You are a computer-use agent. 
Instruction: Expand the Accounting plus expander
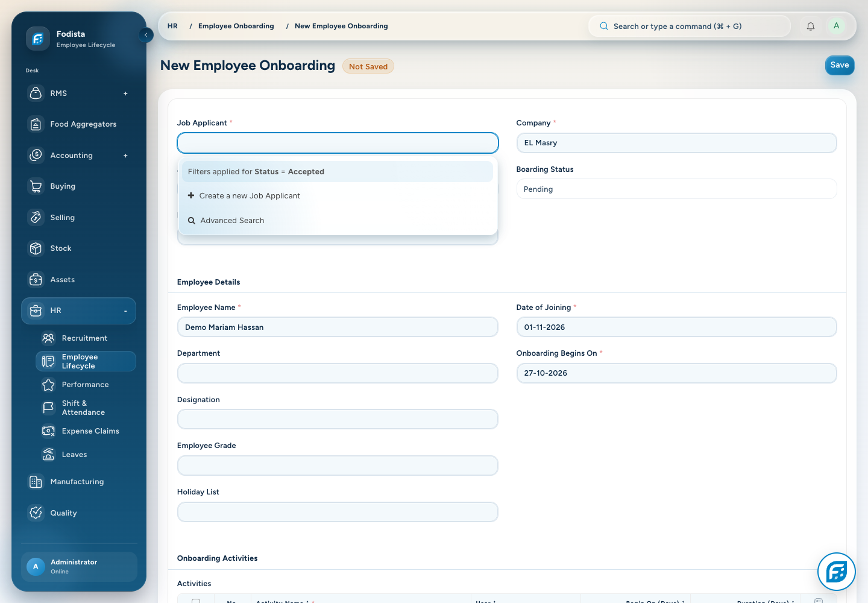[x=125, y=156]
